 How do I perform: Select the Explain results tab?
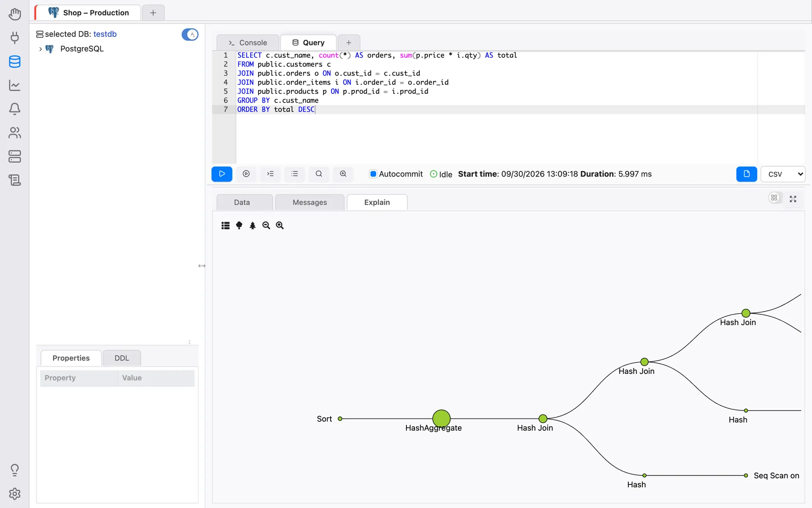(x=377, y=202)
